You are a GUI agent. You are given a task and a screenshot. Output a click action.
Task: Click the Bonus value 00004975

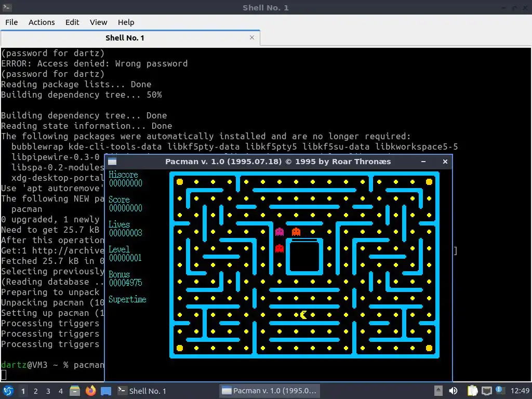coord(126,283)
